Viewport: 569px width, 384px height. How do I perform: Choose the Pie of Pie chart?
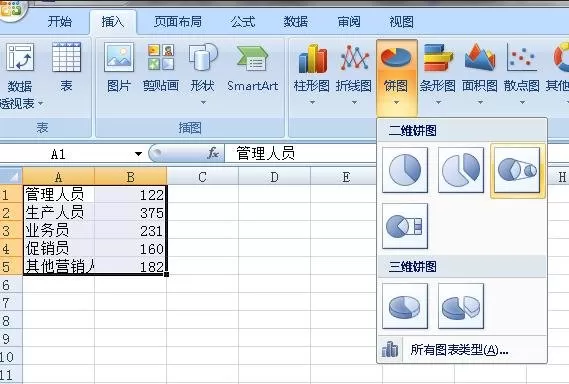coord(517,170)
